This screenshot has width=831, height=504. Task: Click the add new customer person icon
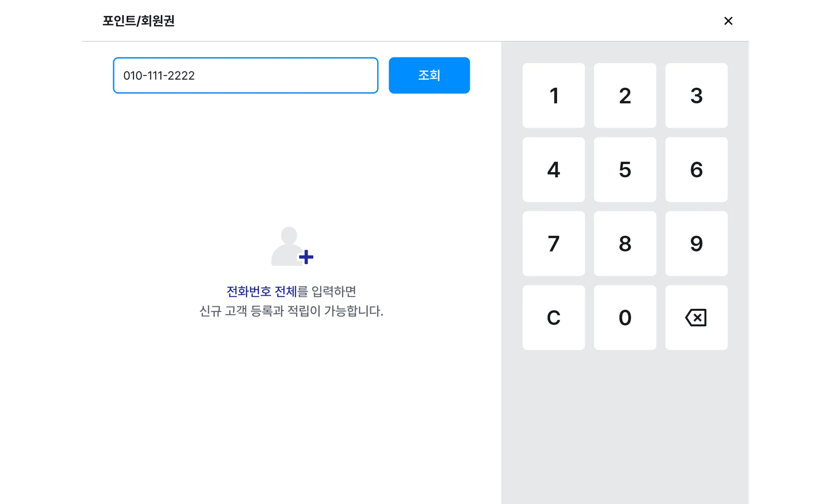coord(292,246)
